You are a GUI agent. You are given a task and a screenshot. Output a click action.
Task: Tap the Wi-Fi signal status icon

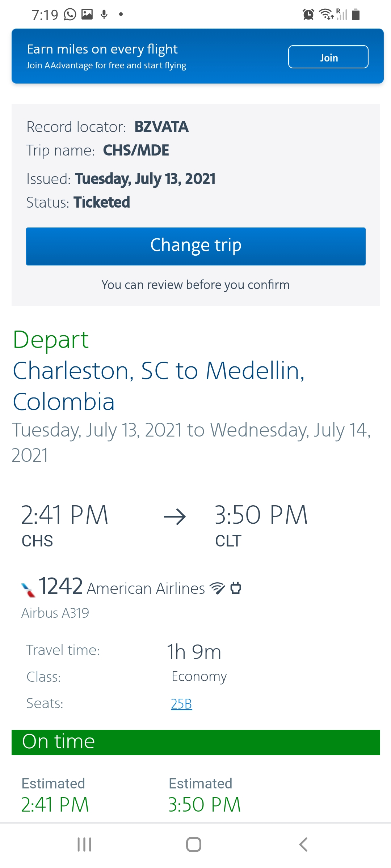click(x=326, y=14)
